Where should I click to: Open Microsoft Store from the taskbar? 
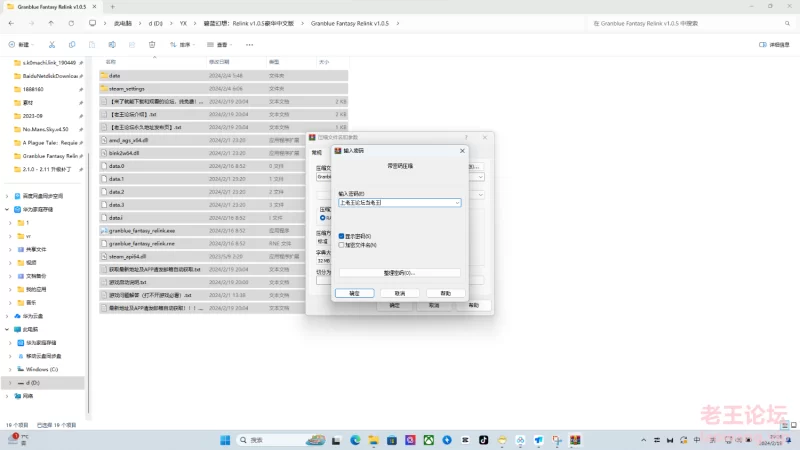click(392, 440)
